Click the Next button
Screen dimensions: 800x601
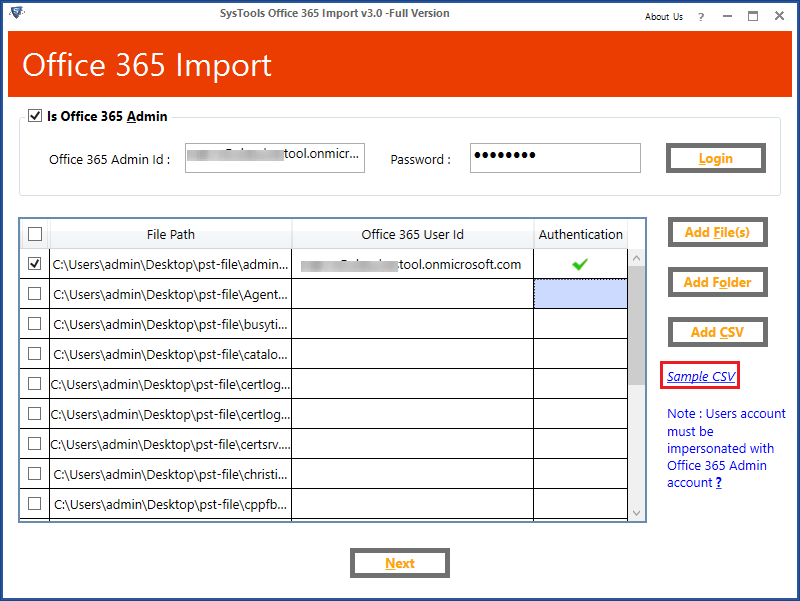(x=399, y=563)
